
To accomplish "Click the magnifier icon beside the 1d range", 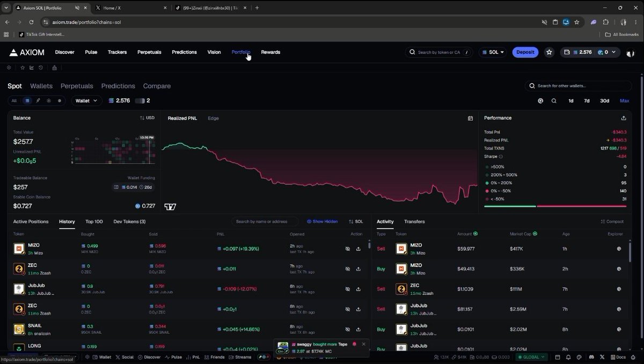I will pyautogui.click(x=554, y=101).
